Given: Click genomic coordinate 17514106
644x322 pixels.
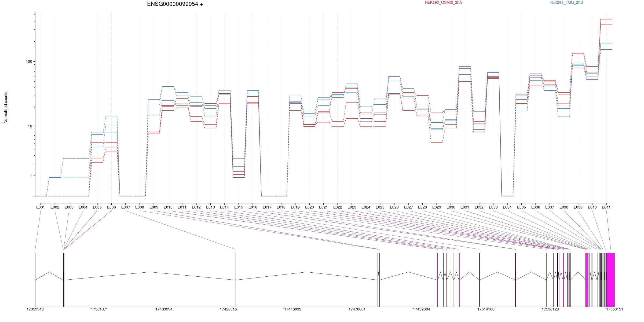Looking at the screenshot, I should [x=486, y=309].
